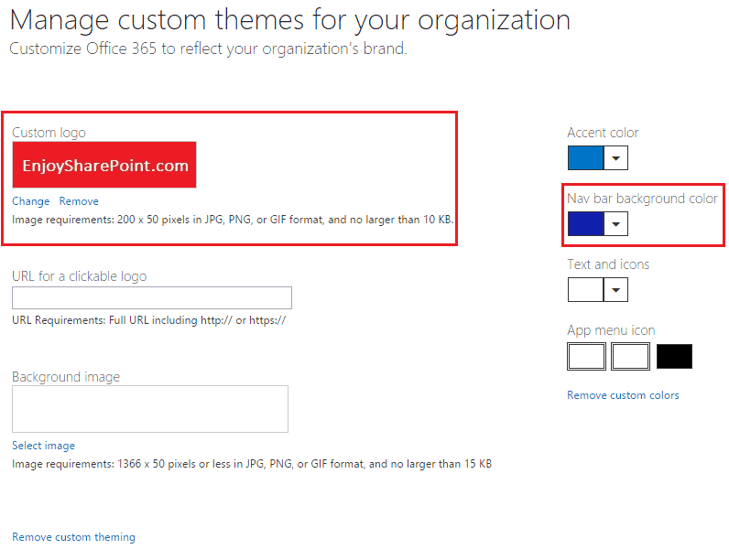Click Remove custom theming link
The image size is (729, 560).
coord(73,537)
